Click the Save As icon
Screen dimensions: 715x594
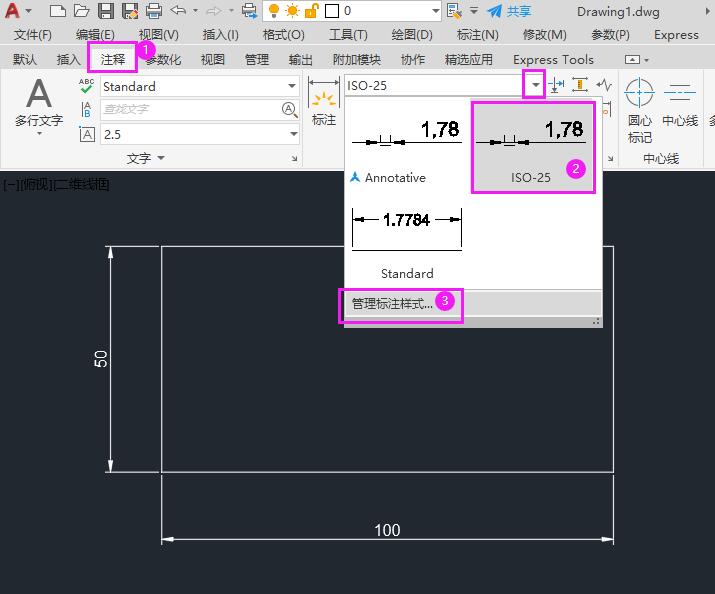click(130, 10)
